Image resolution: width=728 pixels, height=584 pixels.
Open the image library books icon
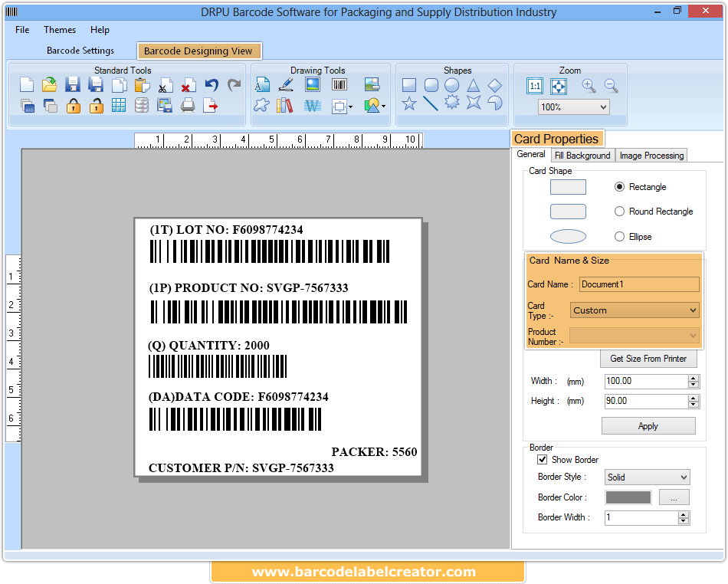[x=284, y=106]
